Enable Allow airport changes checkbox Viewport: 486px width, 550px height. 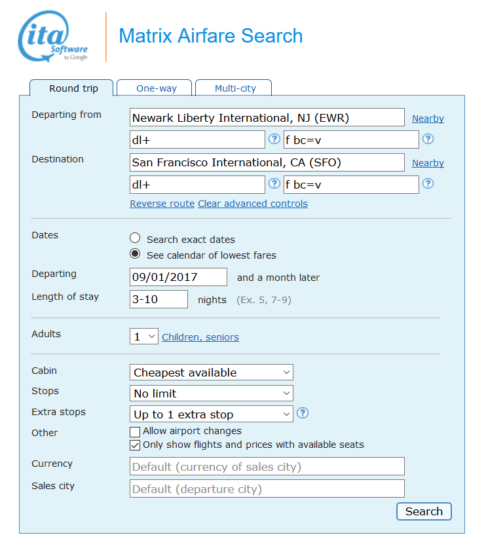pos(135,431)
